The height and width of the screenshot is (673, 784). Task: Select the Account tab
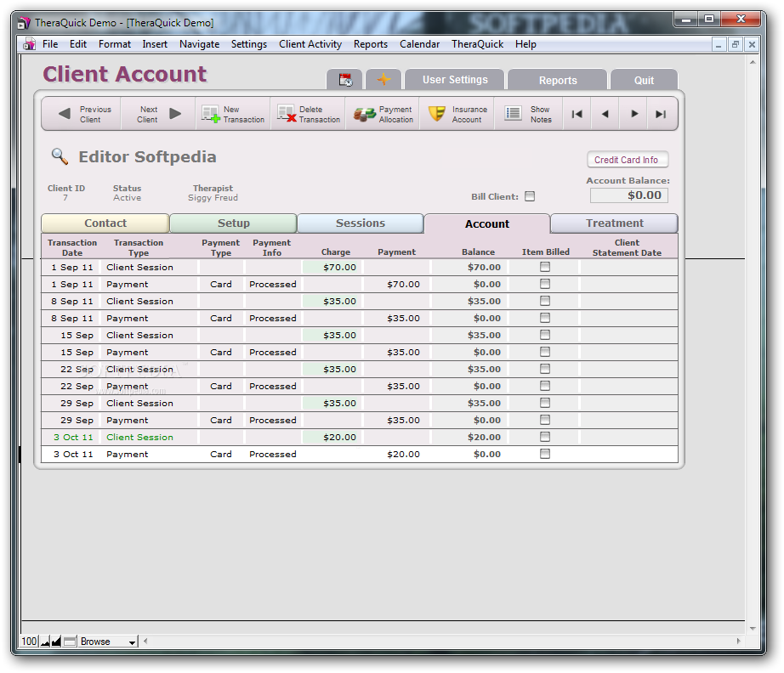click(487, 223)
